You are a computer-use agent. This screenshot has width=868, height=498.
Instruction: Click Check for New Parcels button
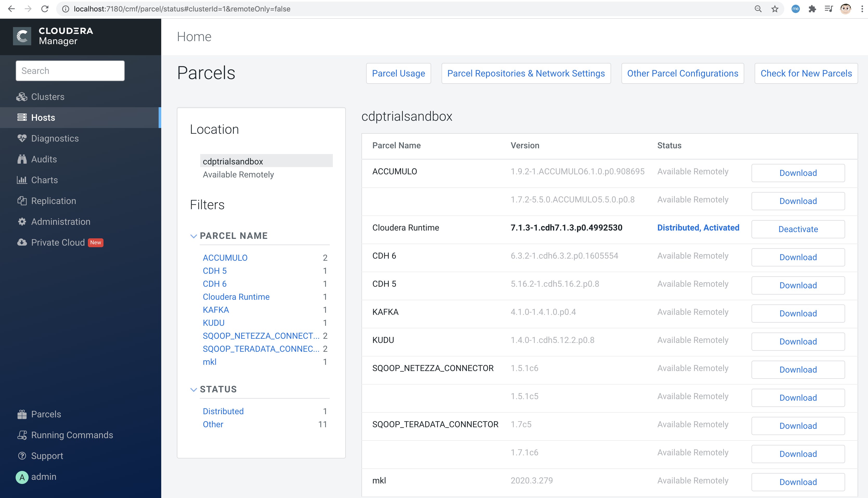(x=806, y=73)
